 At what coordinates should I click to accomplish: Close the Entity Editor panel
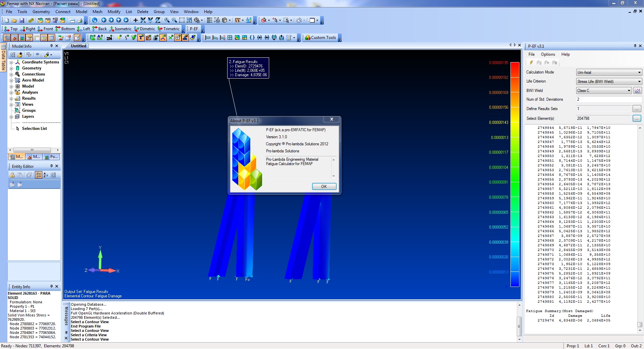click(57, 166)
